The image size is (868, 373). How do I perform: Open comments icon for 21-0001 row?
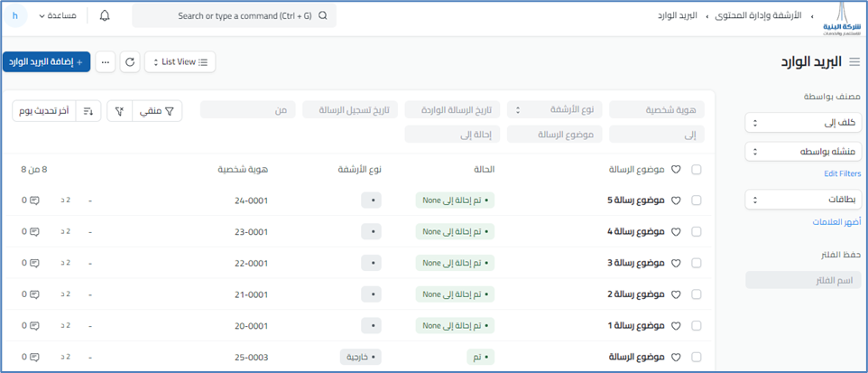pyautogui.click(x=34, y=294)
